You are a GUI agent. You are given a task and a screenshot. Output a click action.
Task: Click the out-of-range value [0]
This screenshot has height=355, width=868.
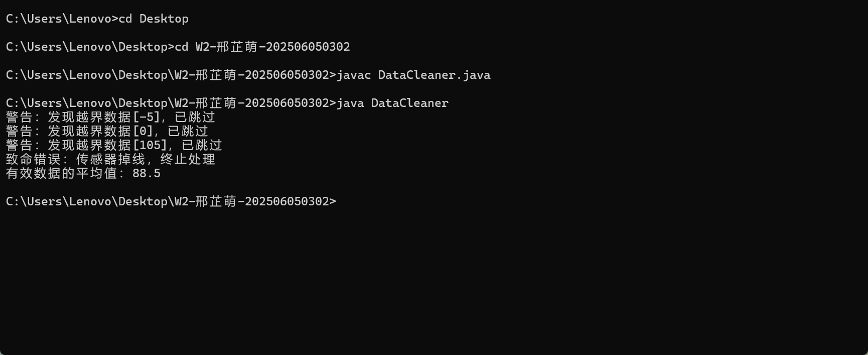pos(143,132)
